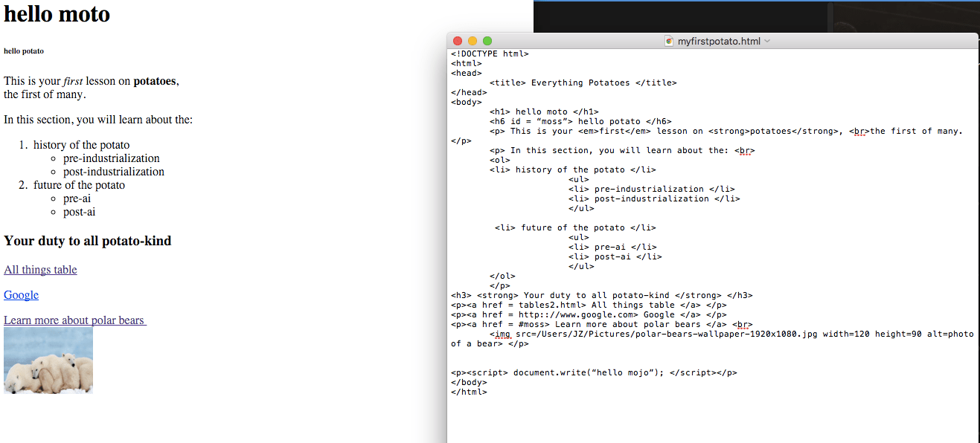Expand the title dropdown chevron beside myfirstpotato.html
This screenshot has height=443, width=980.
pyautogui.click(x=767, y=41)
